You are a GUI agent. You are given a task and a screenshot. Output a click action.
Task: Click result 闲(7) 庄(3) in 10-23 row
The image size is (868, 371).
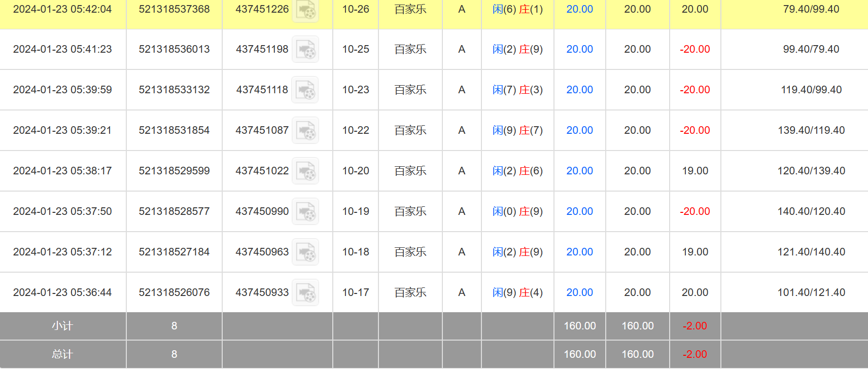click(x=517, y=90)
